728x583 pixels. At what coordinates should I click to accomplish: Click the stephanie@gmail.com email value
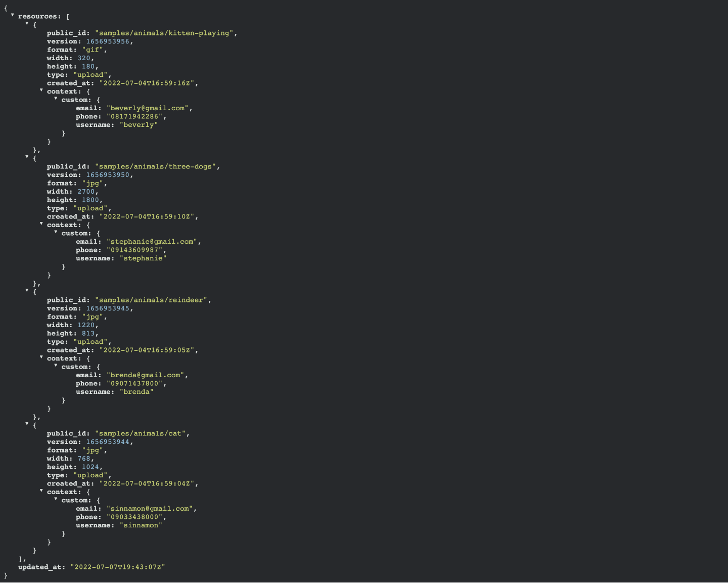coord(152,242)
